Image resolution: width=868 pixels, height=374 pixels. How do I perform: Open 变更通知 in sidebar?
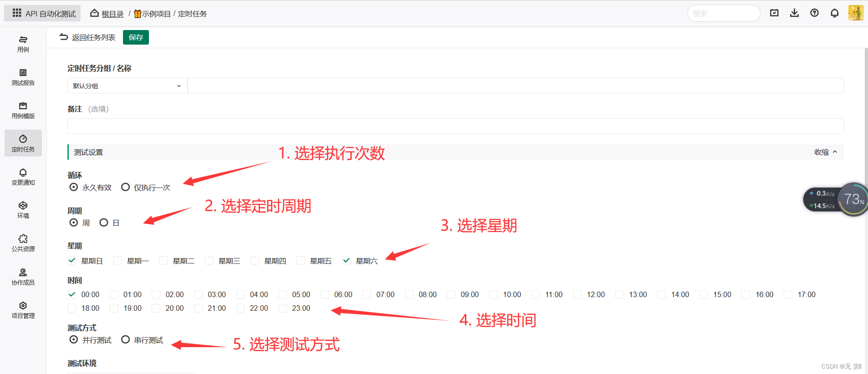pyautogui.click(x=23, y=177)
